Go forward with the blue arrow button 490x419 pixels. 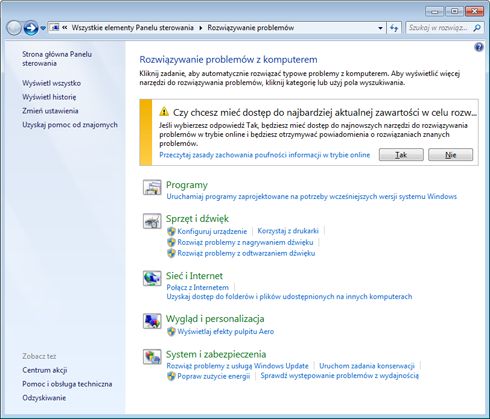click(x=31, y=28)
